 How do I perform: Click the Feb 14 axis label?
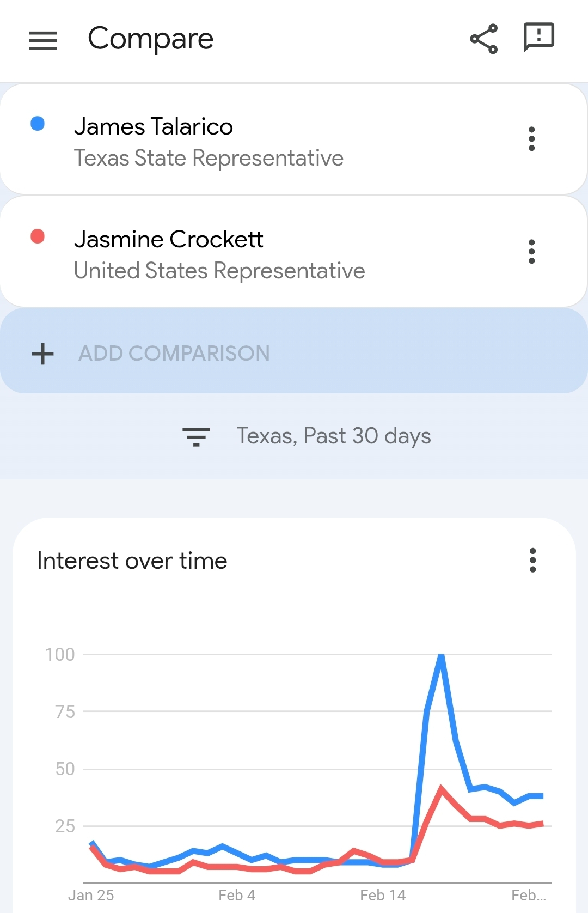383,895
